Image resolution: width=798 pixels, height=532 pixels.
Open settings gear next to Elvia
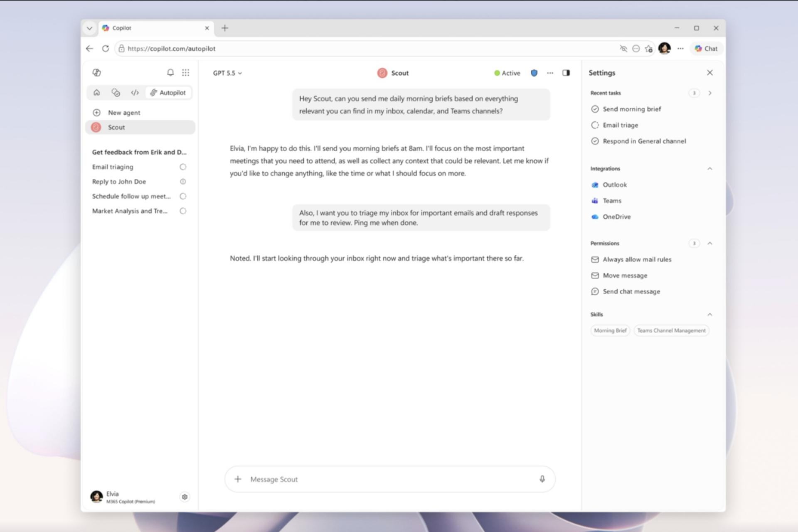185,497
